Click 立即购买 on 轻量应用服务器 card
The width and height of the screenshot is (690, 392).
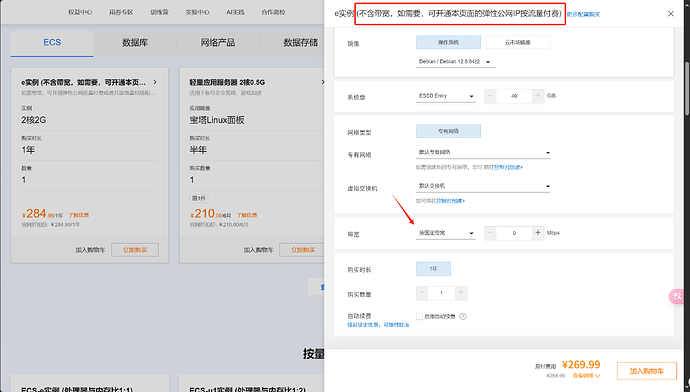[303, 250]
